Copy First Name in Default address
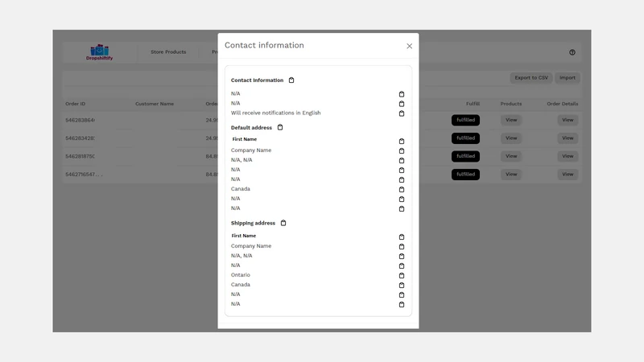The width and height of the screenshot is (644, 362). coord(402,141)
